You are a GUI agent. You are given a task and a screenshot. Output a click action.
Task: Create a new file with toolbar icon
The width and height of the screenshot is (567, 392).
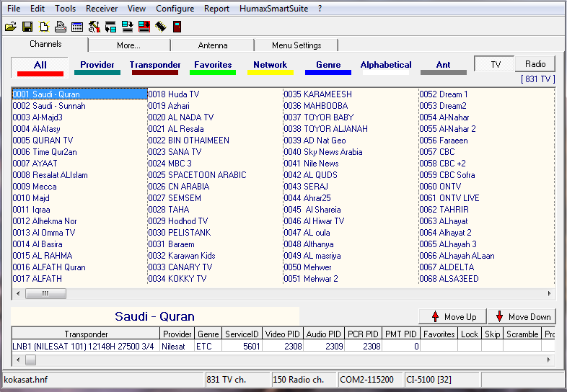tap(44, 27)
